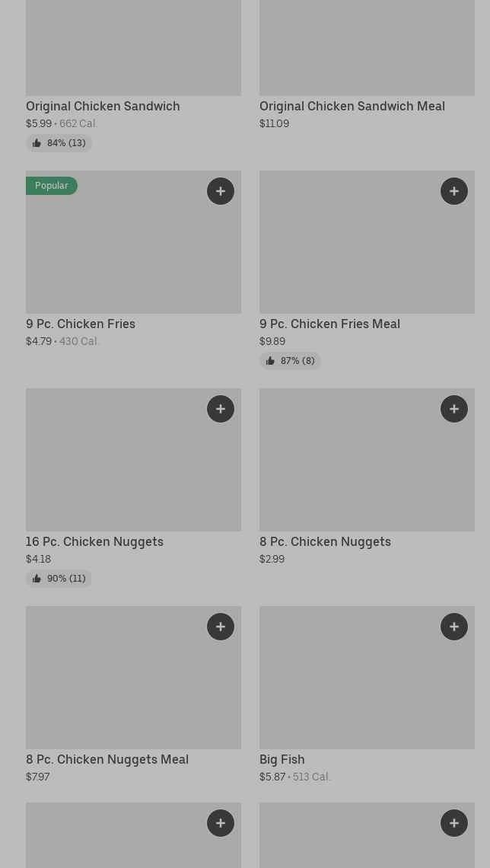Add 8 Pc. Chicken Nuggets Meal via plus
The width and height of the screenshot is (490, 868).
coord(221,627)
